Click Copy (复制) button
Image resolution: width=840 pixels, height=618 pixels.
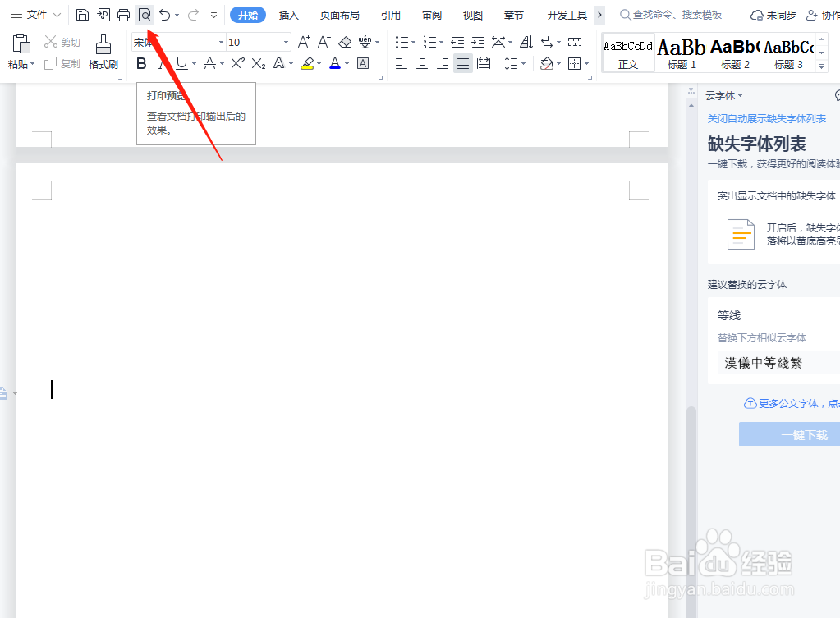tap(62, 64)
